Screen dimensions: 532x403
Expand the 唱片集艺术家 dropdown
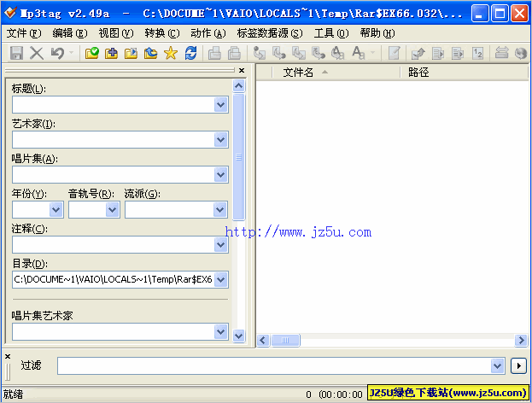(x=221, y=332)
